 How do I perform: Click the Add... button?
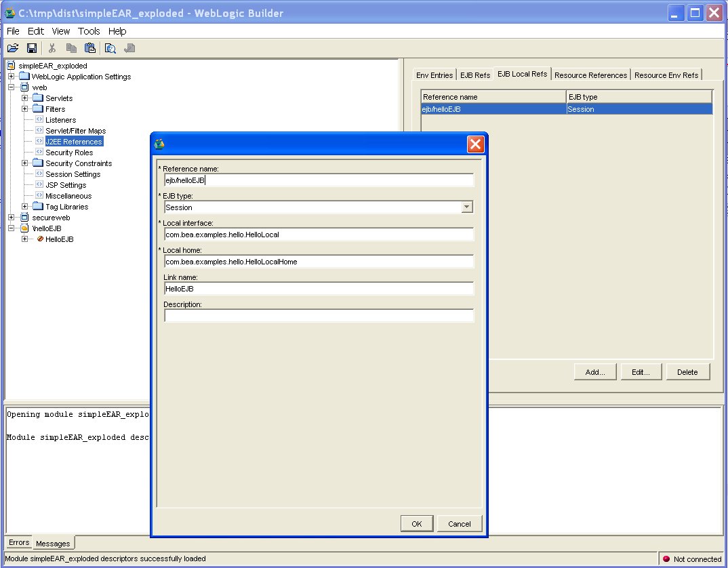595,372
